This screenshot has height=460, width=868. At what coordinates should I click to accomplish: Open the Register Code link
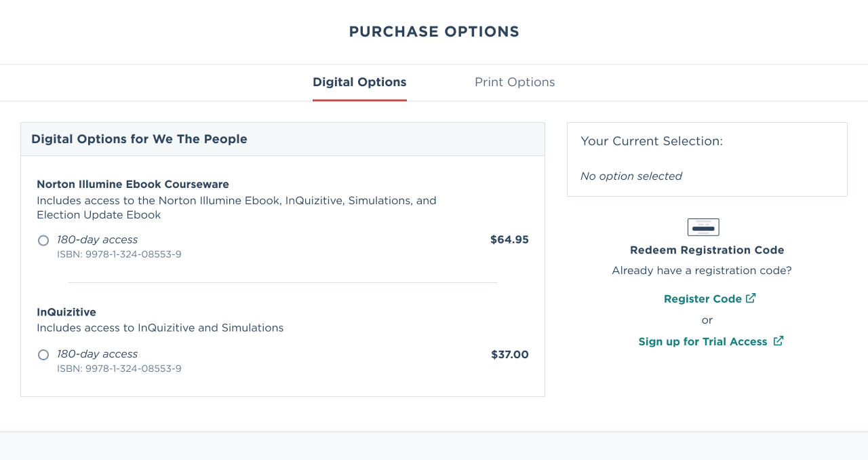point(703,299)
